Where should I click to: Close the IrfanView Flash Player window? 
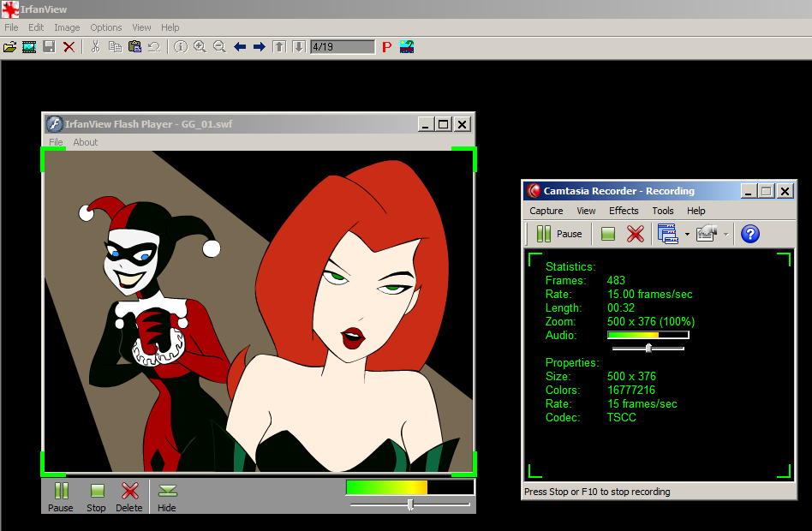coord(462,124)
